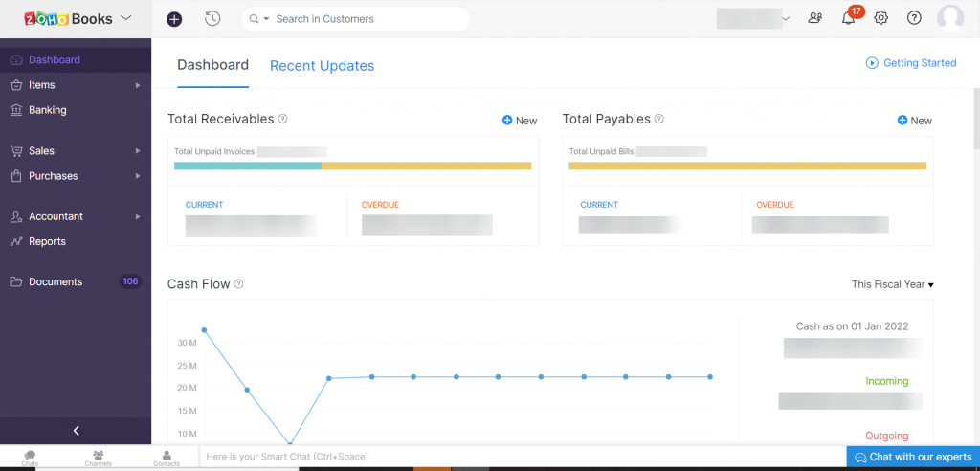Expand the Sales submenu arrow

point(138,150)
